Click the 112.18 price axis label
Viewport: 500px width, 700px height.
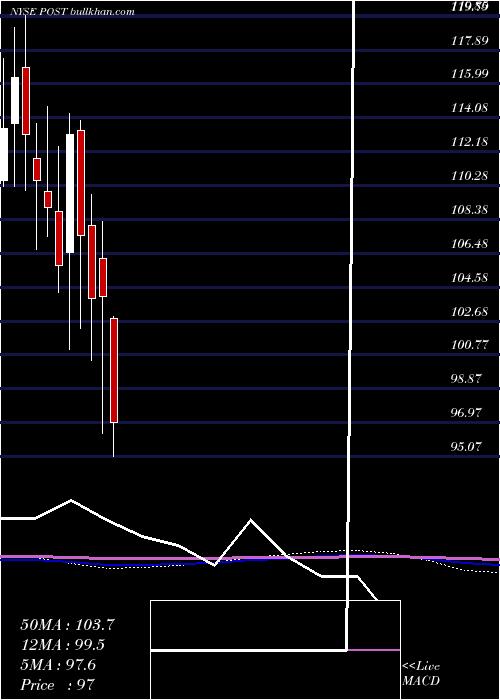pyautogui.click(x=470, y=142)
